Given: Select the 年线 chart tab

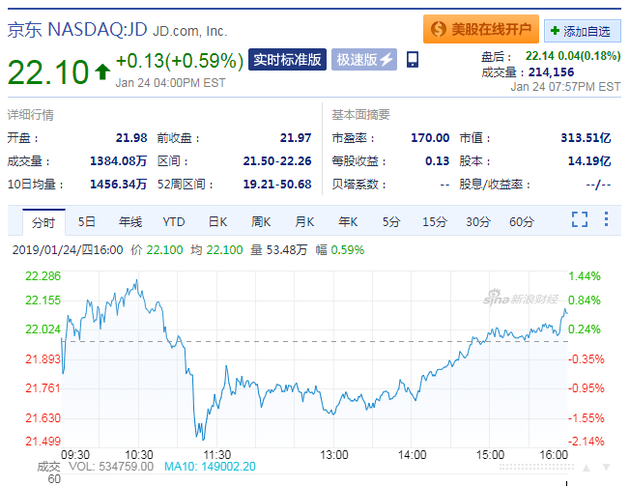Looking at the screenshot, I should pyautogui.click(x=130, y=222).
